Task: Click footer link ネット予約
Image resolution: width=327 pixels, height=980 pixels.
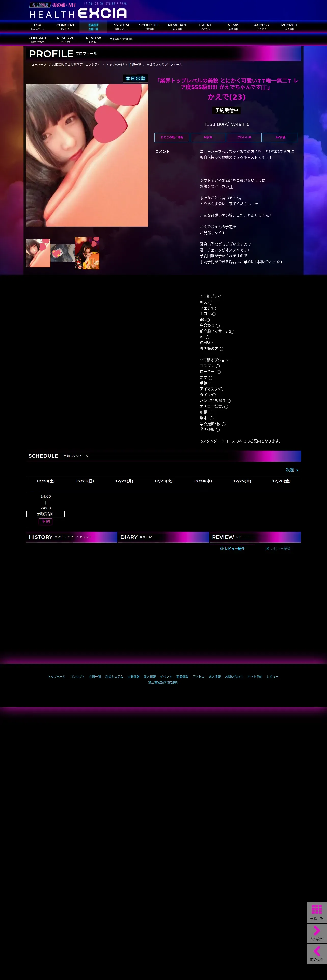Action: click(x=255, y=677)
